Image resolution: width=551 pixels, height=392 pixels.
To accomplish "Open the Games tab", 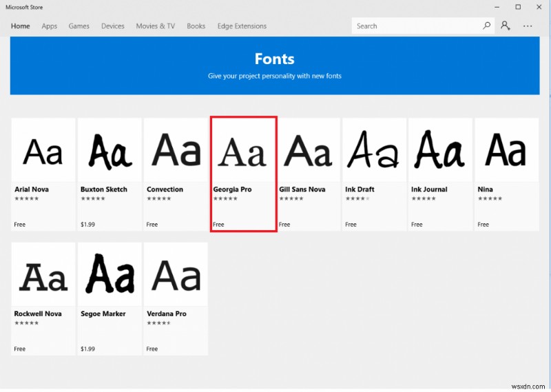I will [79, 26].
